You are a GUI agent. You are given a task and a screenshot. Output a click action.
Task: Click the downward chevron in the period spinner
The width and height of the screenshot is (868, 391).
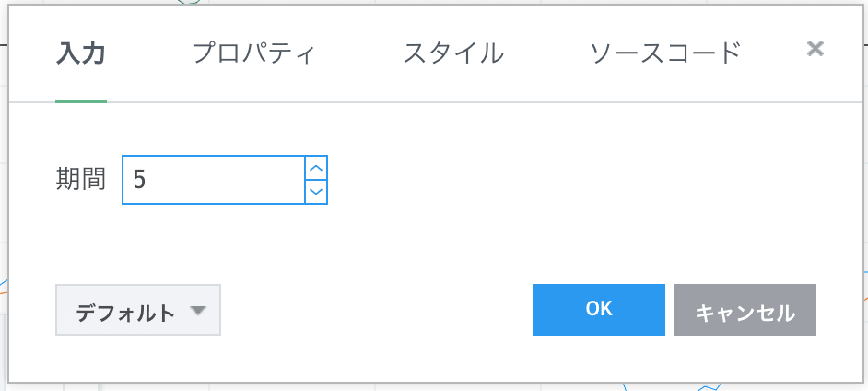point(316,191)
